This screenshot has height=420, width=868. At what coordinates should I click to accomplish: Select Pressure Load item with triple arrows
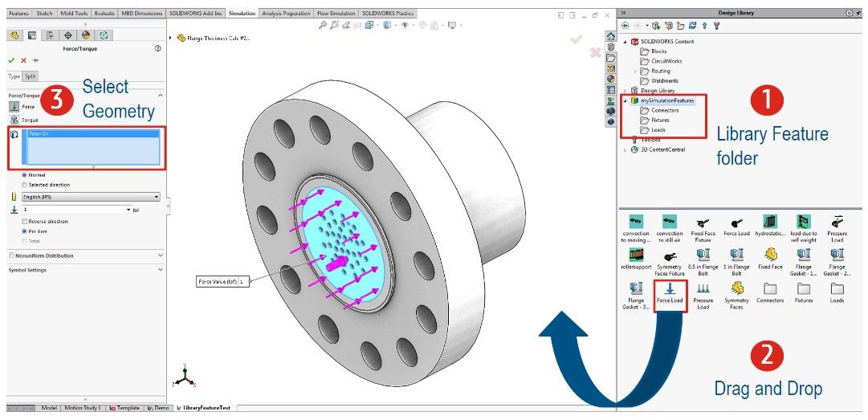(703, 296)
